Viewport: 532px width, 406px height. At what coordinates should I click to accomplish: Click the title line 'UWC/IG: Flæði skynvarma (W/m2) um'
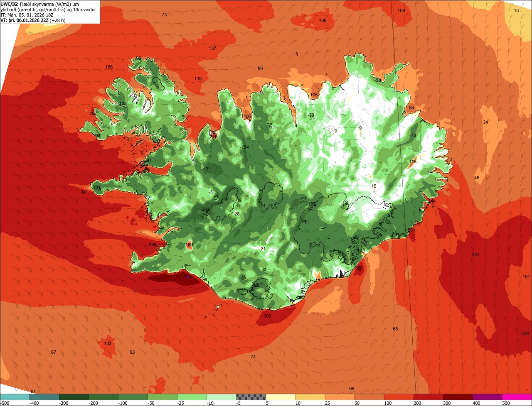[x=40, y=3]
